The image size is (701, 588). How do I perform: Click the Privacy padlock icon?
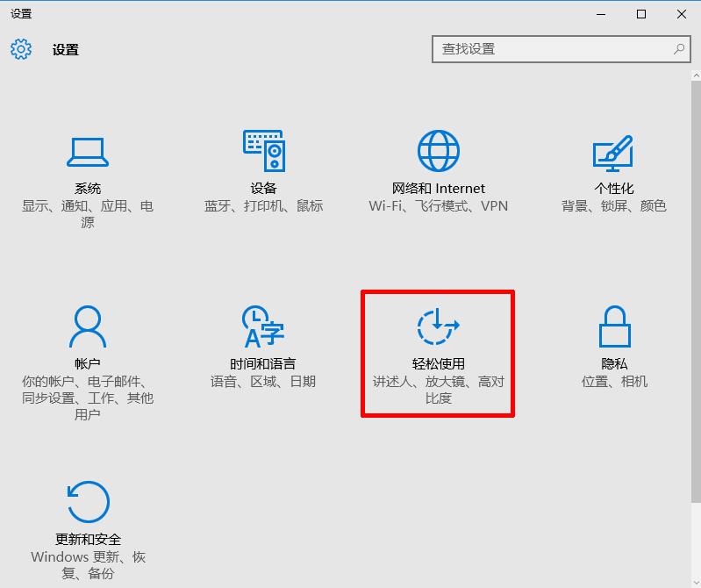(614, 327)
